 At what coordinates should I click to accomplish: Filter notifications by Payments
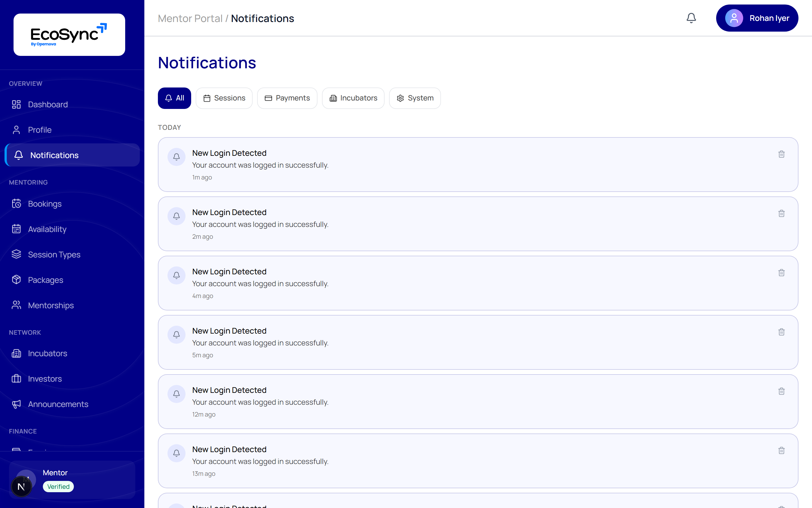pyautogui.click(x=287, y=98)
